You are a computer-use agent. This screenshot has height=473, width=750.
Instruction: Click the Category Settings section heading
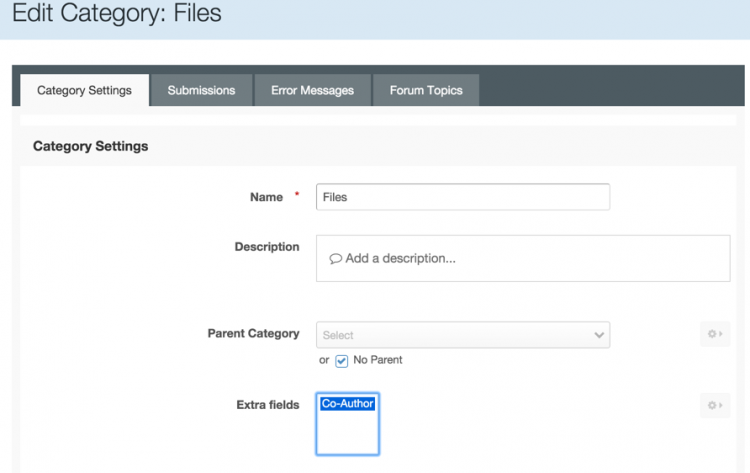pyautogui.click(x=90, y=146)
